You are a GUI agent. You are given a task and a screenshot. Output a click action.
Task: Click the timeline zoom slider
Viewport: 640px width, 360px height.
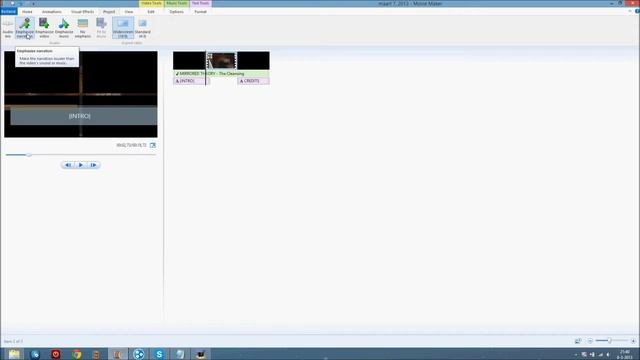(609, 341)
